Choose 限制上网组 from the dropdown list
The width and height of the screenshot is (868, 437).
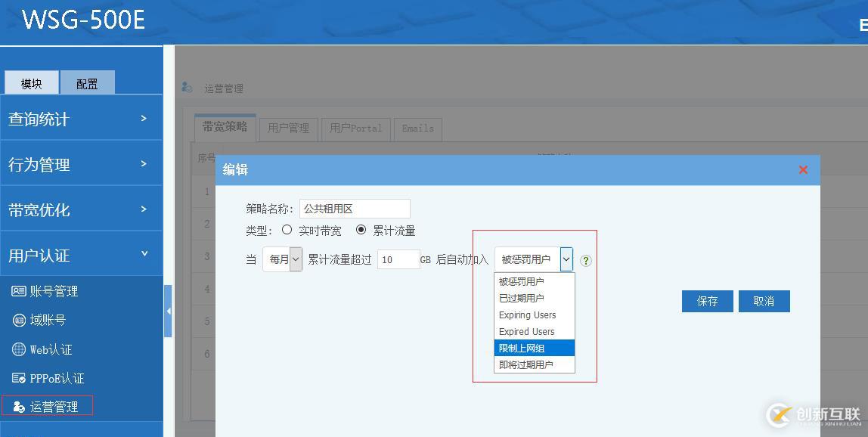pos(535,348)
